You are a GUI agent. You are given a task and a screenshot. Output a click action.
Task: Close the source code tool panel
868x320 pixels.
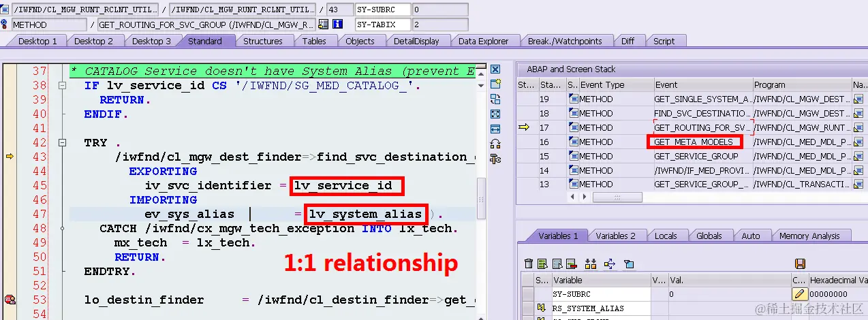tap(495, 69)
